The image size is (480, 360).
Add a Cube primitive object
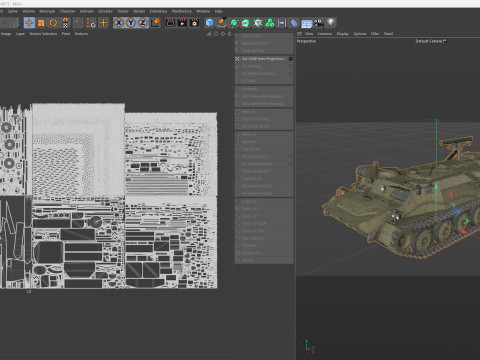209,23
